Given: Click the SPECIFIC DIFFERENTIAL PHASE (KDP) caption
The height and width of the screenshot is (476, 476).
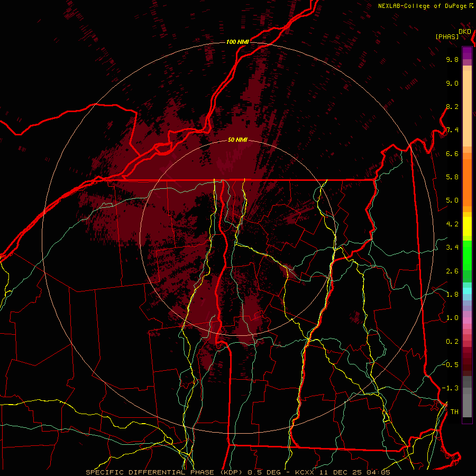Looking at the screenshot, I should 166,472.
